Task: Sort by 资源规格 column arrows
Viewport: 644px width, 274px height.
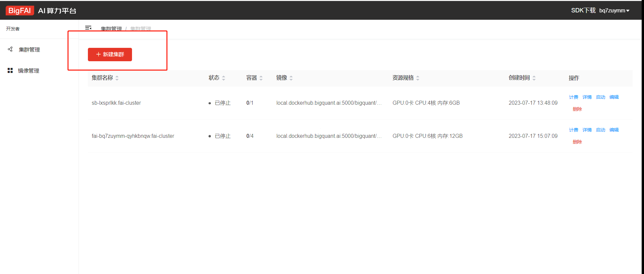Action: [x=418, y=78]
